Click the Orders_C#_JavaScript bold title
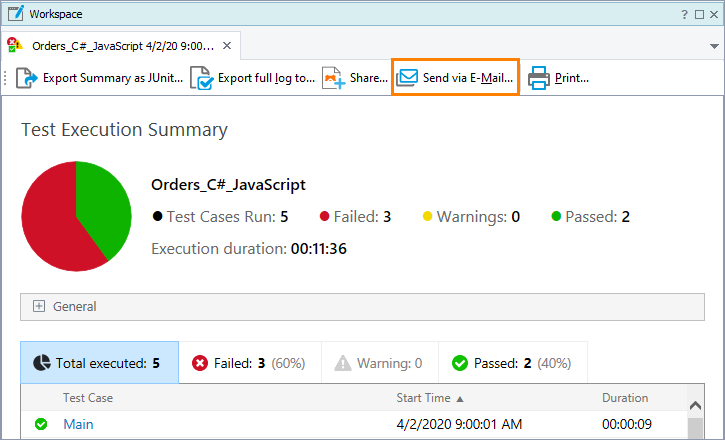The height and width of the screenshot is (440, 725). click(228, 184)
